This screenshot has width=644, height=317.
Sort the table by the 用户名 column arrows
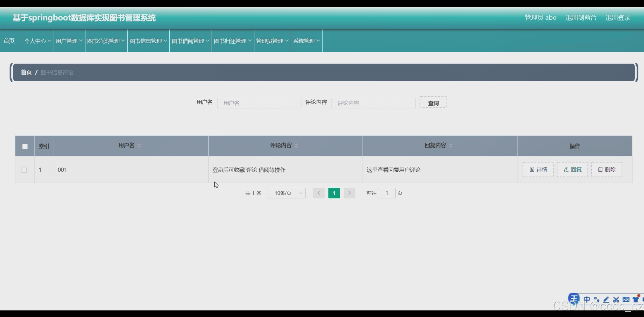click(139, 146)
